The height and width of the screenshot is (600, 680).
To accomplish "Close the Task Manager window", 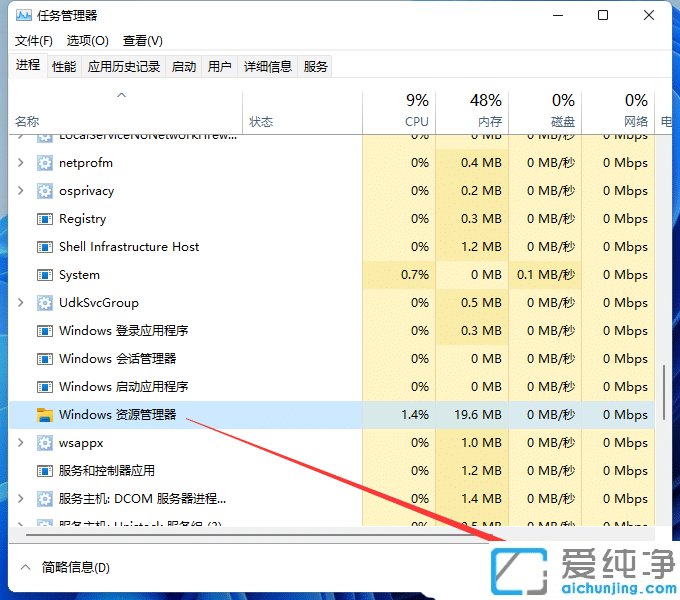I will tap(649, 16).
